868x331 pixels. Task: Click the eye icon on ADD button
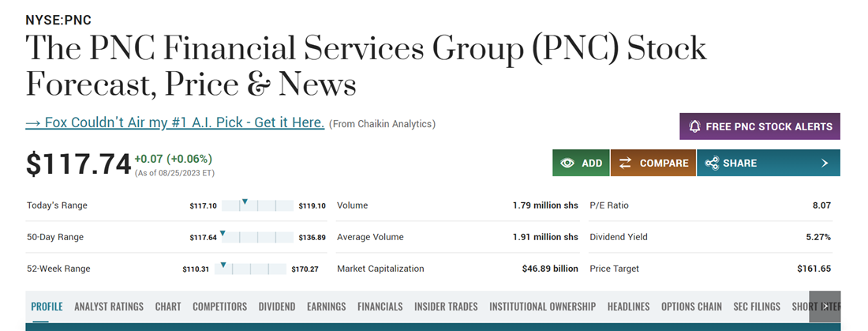(567, 163)
